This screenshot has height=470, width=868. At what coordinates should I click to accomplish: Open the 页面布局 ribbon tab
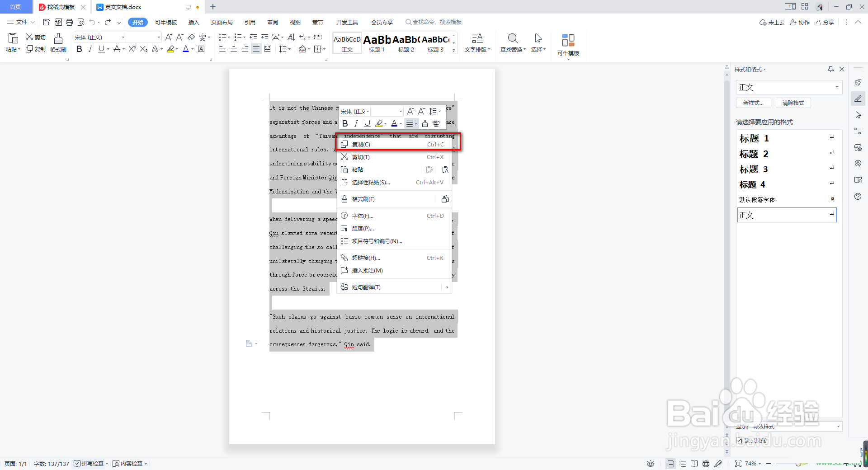pos(222,22)
